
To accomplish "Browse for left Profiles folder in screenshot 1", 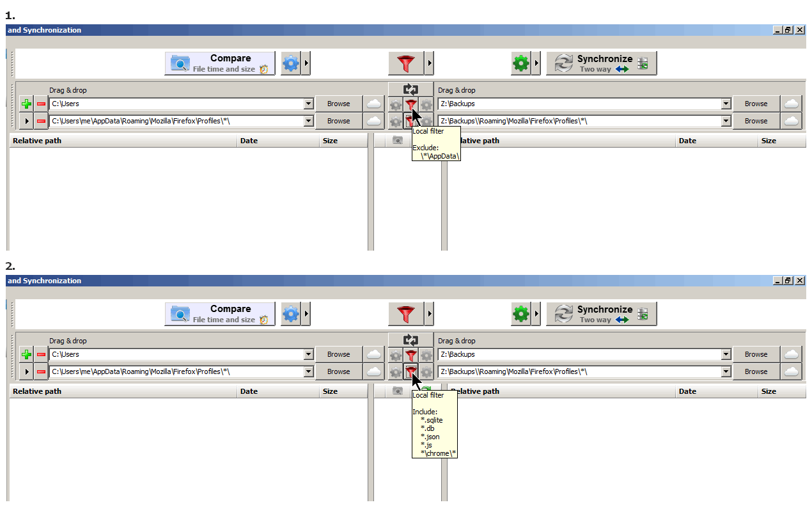I will pos(339,121).
